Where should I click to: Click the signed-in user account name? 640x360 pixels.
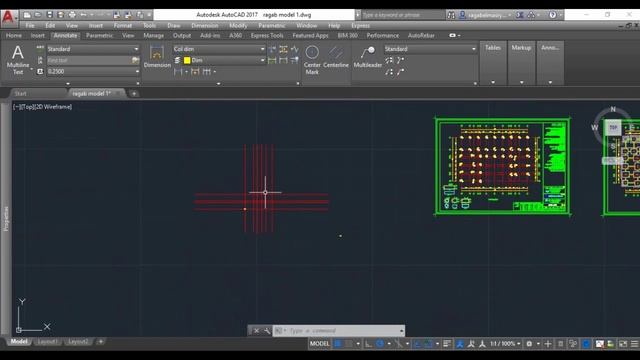coord(488,15)
